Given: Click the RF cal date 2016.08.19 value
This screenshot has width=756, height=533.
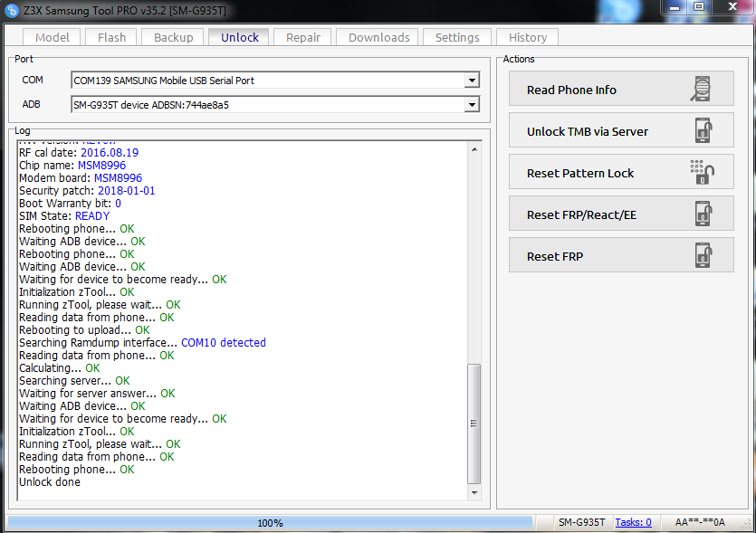Looking at the screenshot, I should tap(110, 153).
